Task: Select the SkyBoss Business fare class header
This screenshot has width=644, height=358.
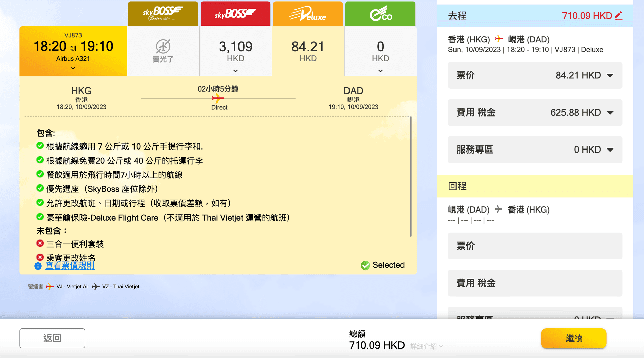Action: [x=163, y=14]
